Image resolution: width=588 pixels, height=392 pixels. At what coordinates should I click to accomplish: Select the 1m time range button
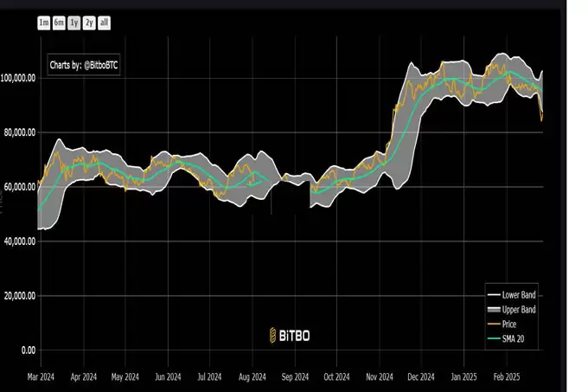click(x=44, y=22)
